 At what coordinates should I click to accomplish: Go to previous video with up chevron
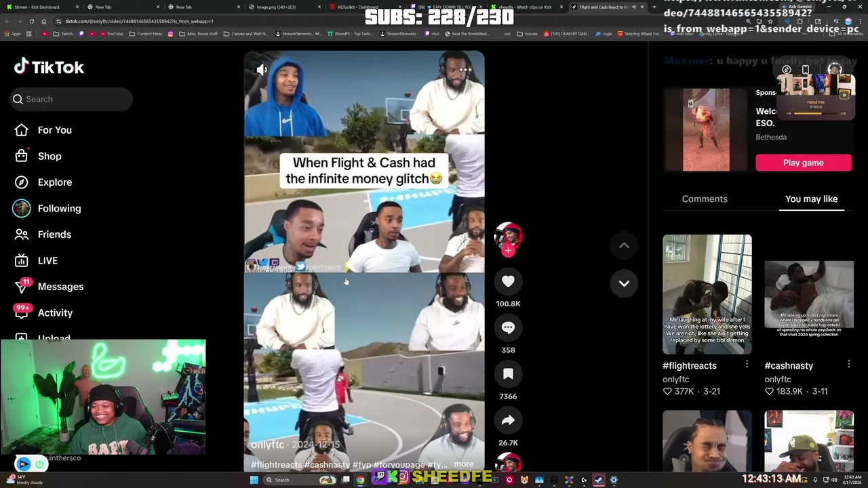tap(624, 245)
